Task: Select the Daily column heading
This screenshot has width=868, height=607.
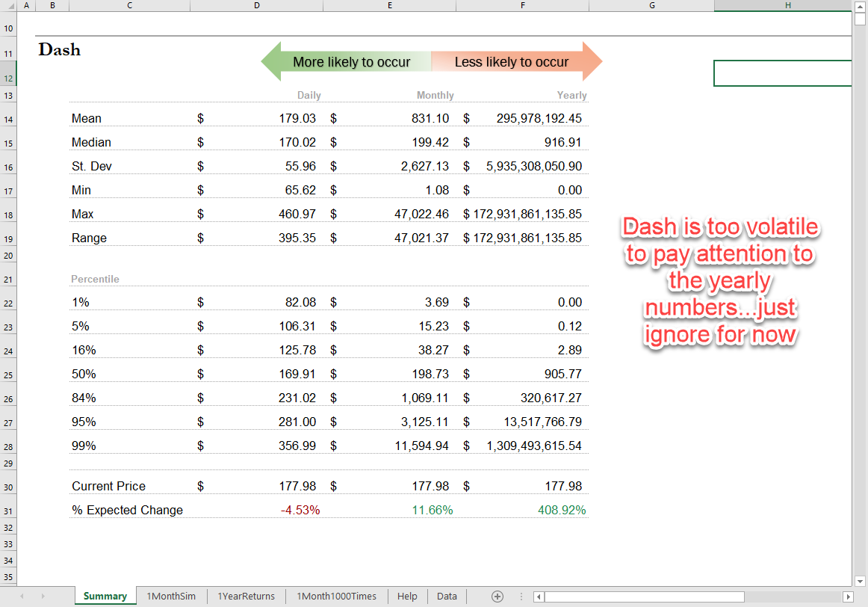Action: pos(309,95)
